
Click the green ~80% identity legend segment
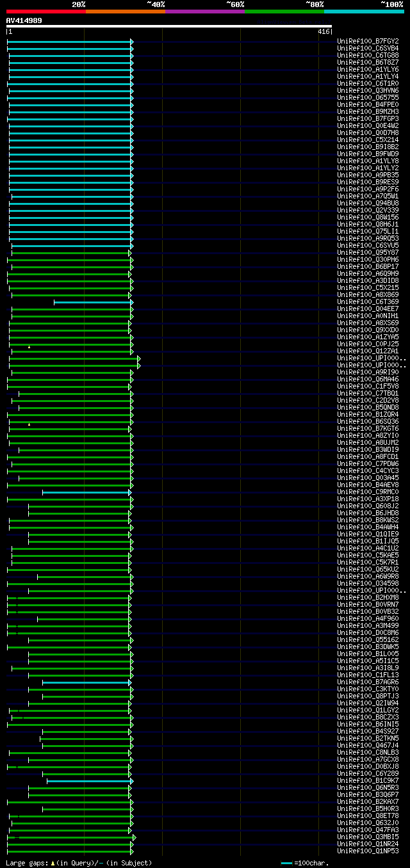[x=284, y=12]
